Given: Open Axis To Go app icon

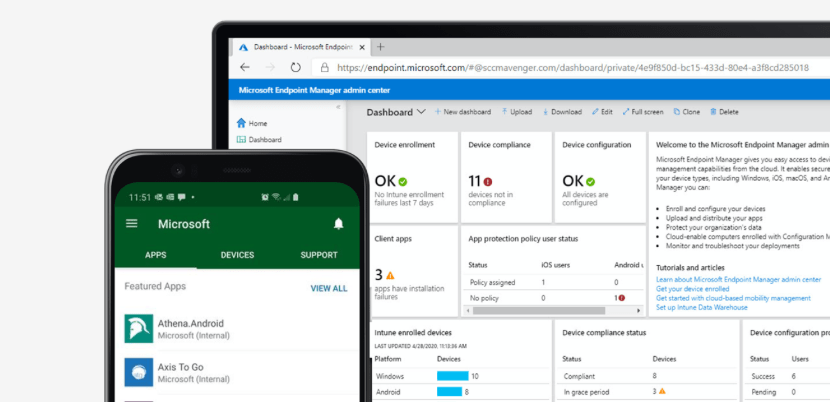Looking at the screenshot, I should pos(139,372).
